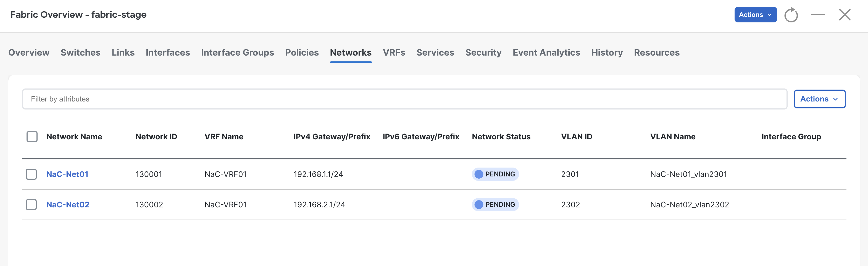This screenshot has width=868, height=266.
Task: Select network ID 130002 cell
Action: pyautogui.click(x=149, y=204)
